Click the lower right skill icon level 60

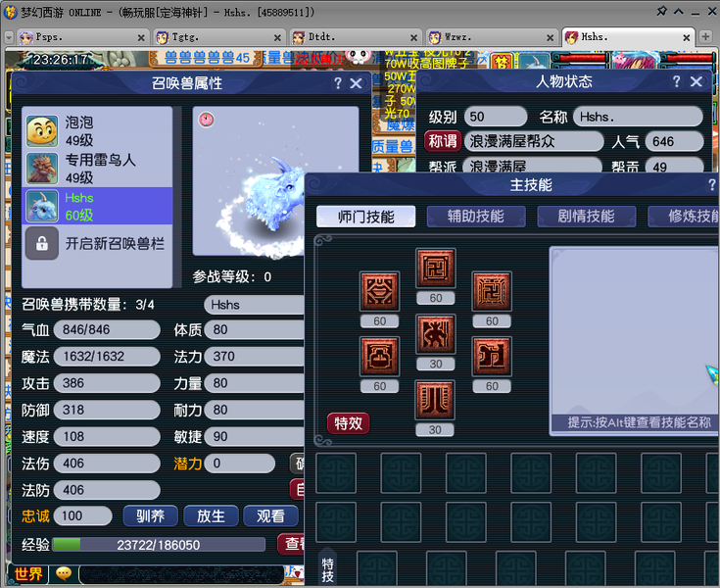(x=492, y=357)
